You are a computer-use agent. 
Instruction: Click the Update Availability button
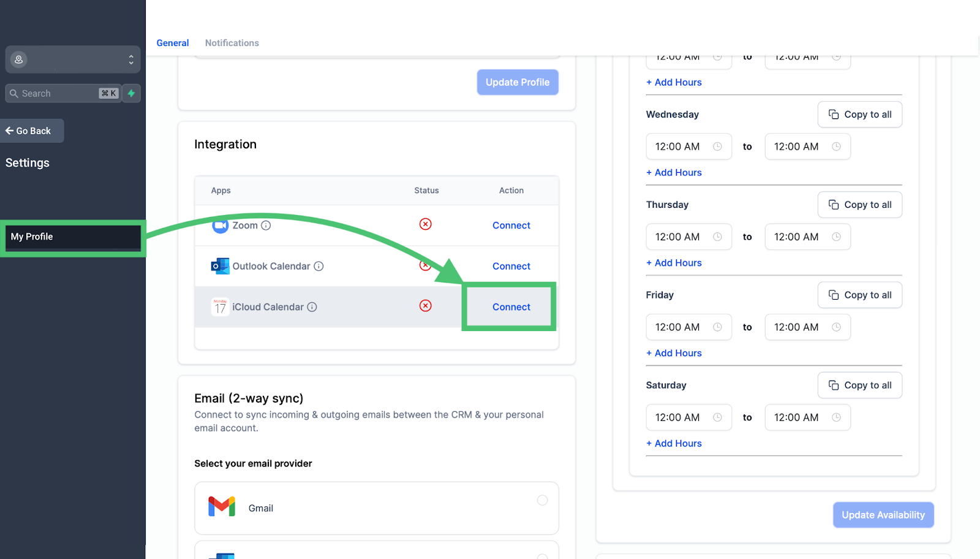[883, 515]
